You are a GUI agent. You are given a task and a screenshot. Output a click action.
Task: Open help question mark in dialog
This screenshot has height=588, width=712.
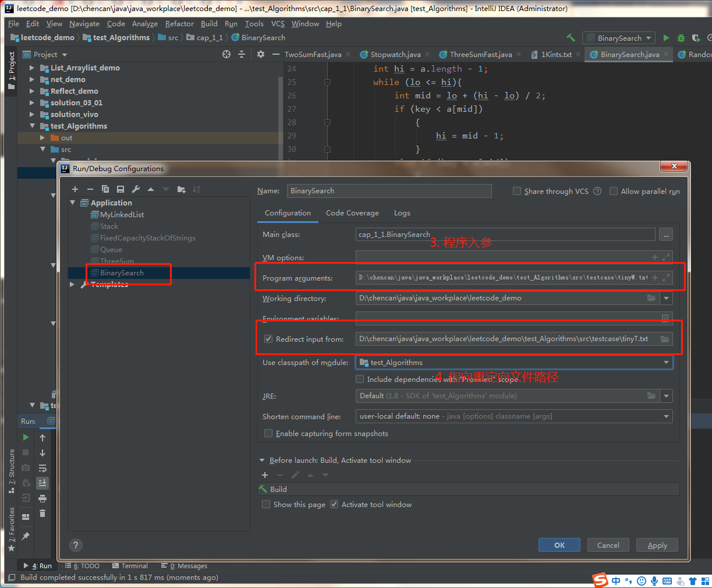76,546
